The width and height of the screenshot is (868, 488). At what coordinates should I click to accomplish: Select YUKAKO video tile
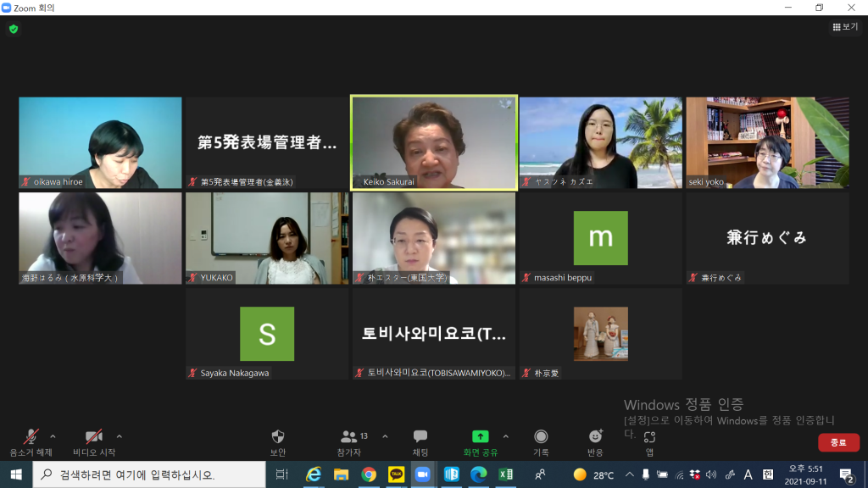pos(267,238)
